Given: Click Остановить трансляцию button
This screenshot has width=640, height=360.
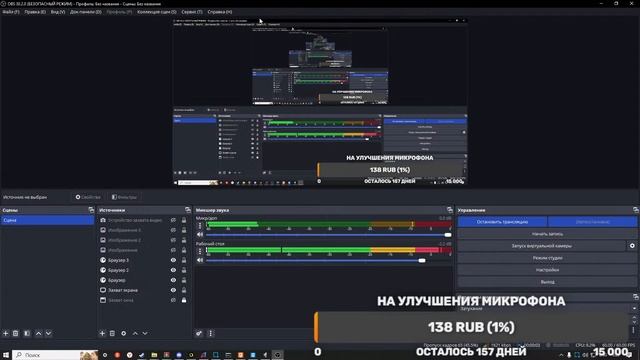Looking at the screenshot, I should [x=502, y=222].
